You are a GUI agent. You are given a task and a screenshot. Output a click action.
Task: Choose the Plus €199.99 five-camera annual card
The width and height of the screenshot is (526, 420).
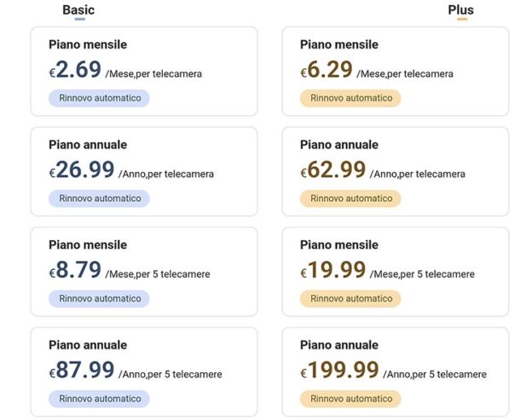click(395, 372)
